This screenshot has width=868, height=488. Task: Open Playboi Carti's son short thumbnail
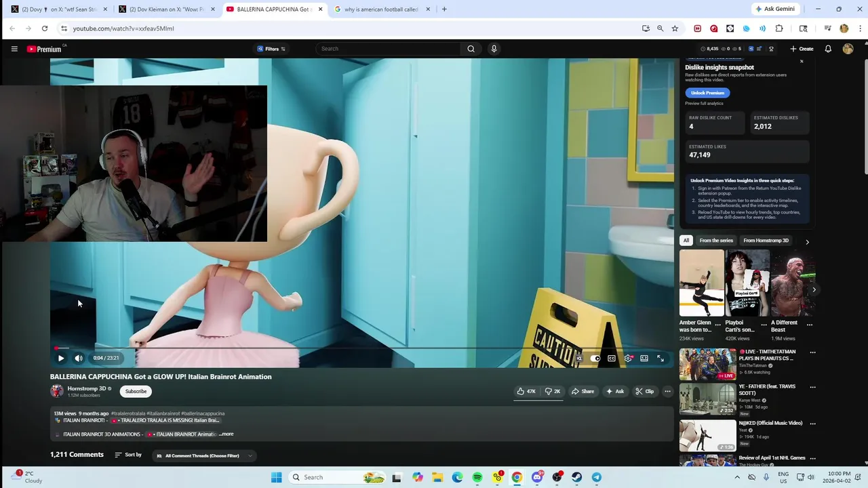click(x=747, y=283)
